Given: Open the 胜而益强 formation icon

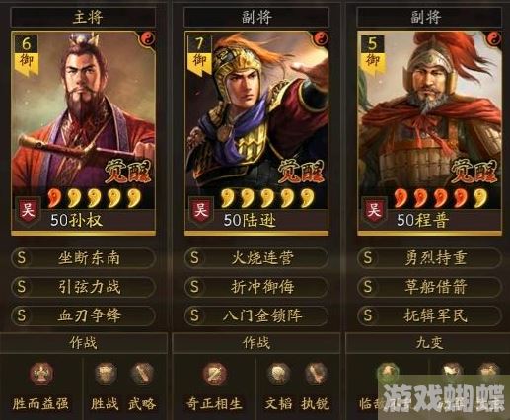Looking at the screenshot, I should pyautogui.click(x=40, y=374).
